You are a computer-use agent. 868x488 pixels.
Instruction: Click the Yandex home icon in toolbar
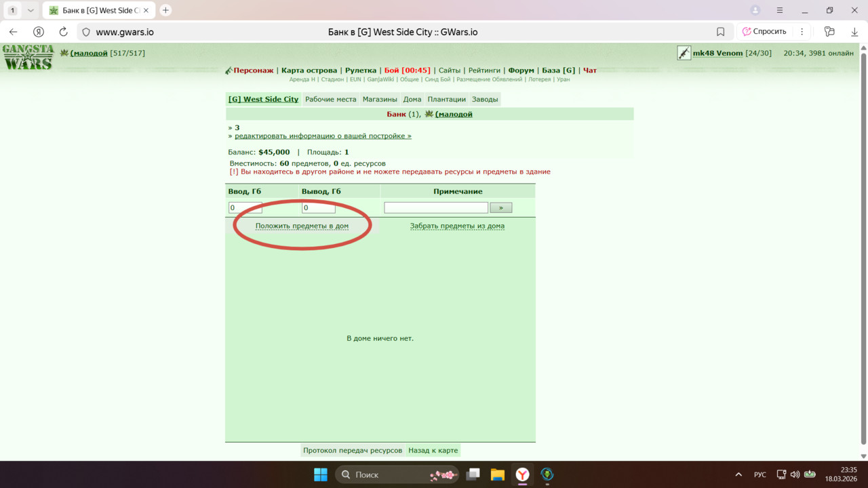pos(39,32)
